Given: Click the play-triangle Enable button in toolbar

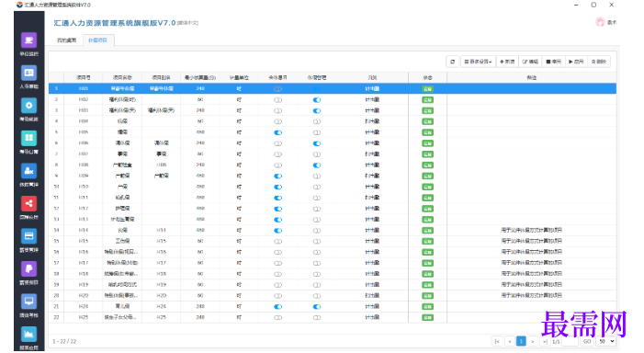Looking at the screenshot, I should 576,62.
